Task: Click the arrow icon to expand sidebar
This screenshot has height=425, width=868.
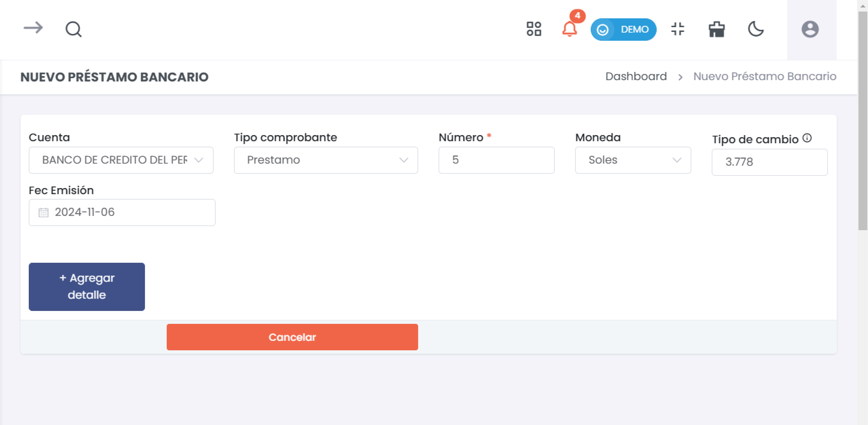Action: (x=33, y=28)
